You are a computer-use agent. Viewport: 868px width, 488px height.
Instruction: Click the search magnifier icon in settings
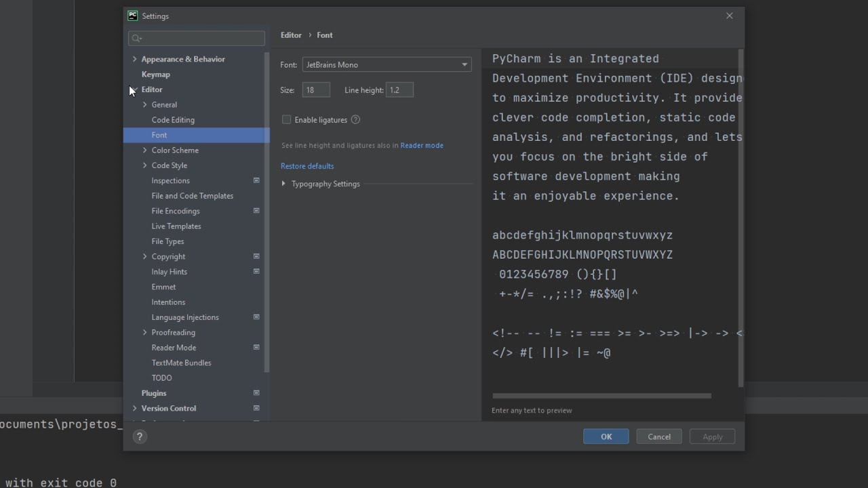click(136, 39)
